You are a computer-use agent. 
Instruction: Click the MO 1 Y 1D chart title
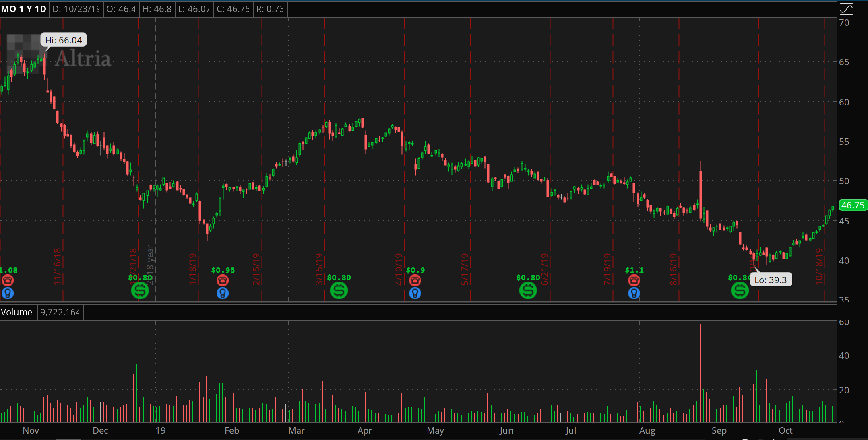(24, 9)
